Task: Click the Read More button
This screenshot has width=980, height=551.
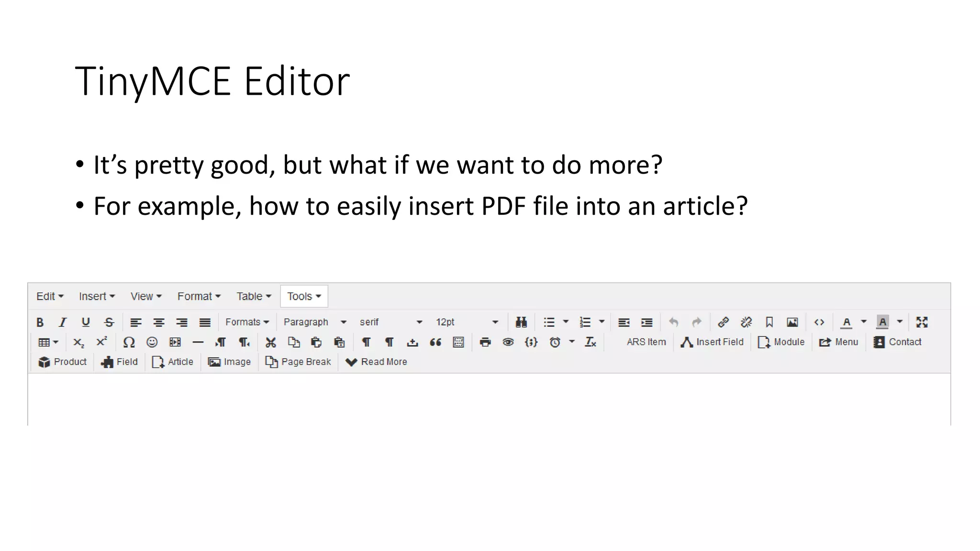Action: (x=376, y=362)
